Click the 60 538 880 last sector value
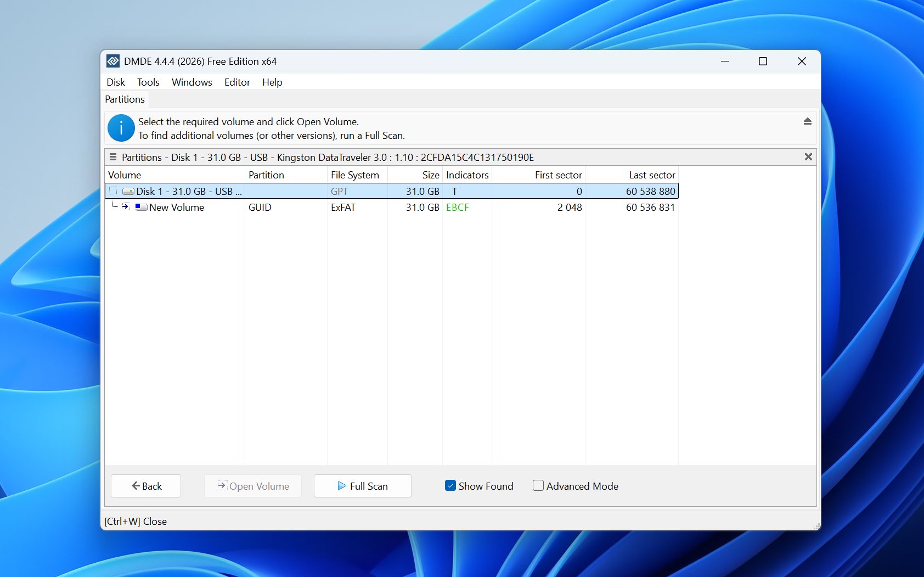 650,192
